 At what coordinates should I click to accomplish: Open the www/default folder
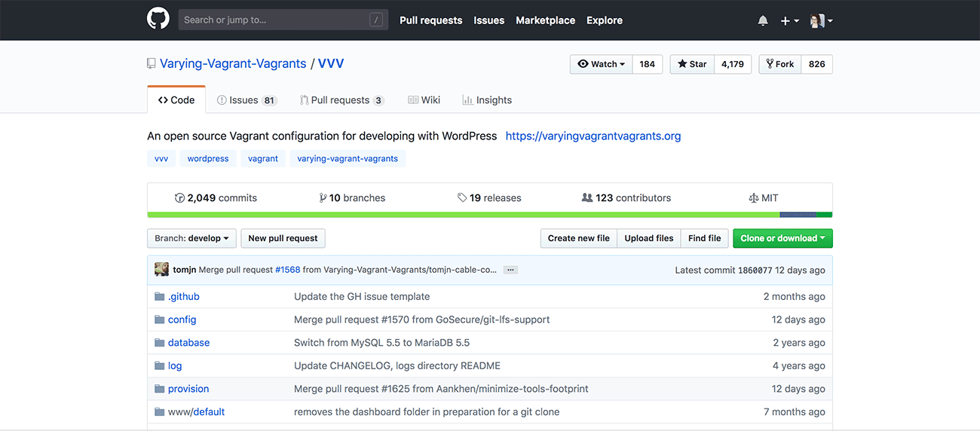(x=197, y=412)
